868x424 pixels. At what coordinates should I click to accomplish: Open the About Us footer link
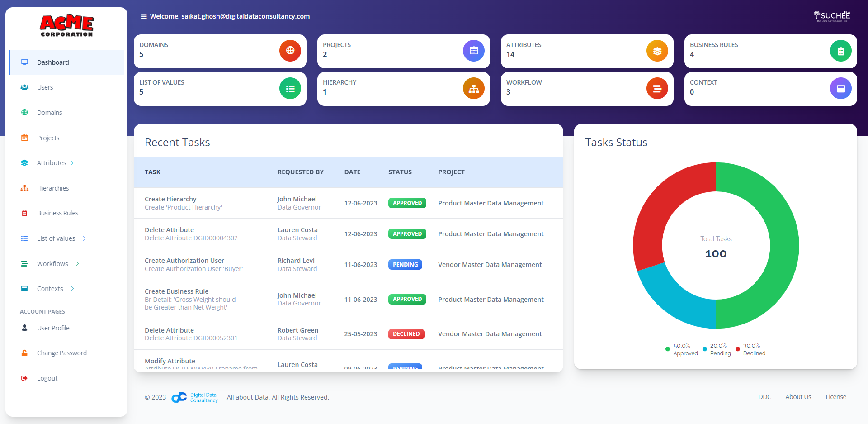point(798,397)
